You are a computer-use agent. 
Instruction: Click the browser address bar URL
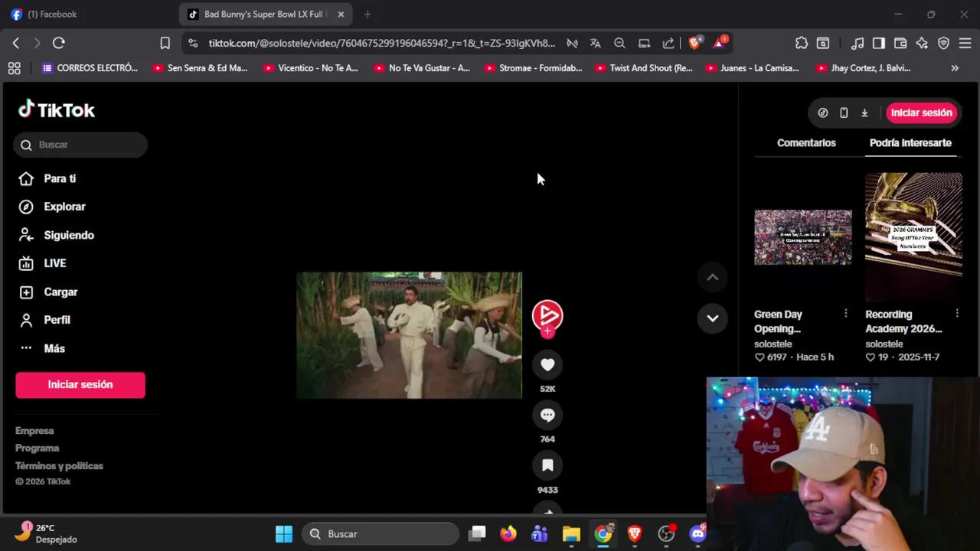[381, 44]
